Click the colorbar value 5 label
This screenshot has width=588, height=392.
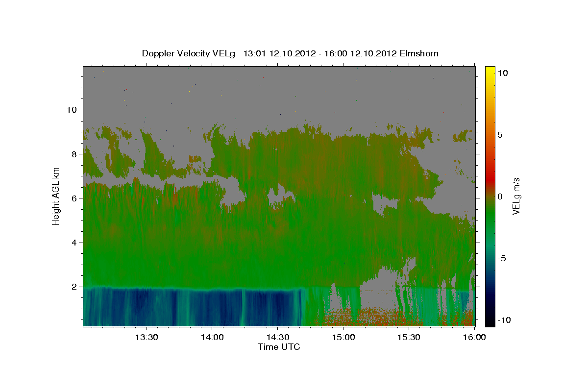click(500, 134)
